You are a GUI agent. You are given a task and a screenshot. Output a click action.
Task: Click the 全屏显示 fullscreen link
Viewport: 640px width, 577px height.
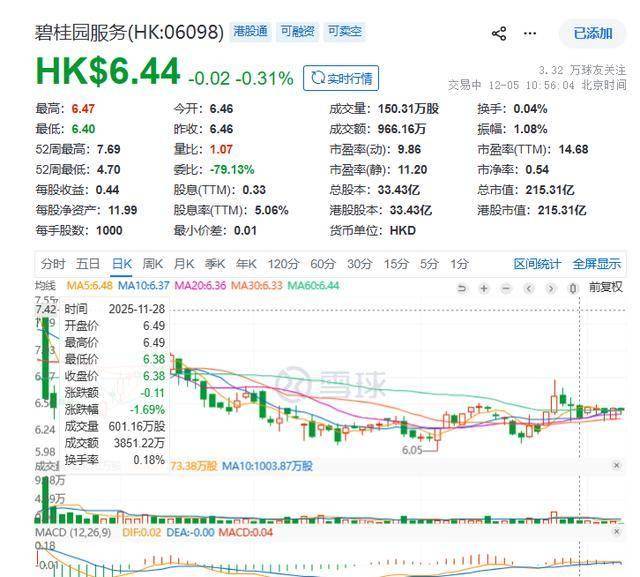point(596,264)
